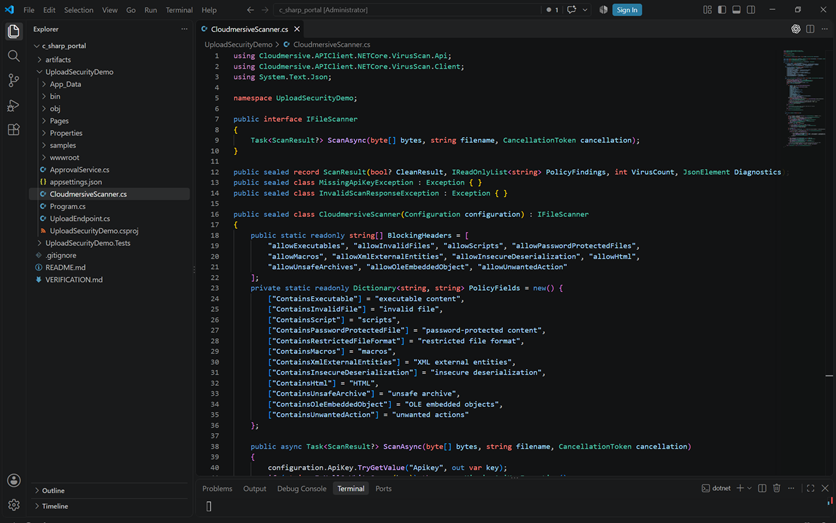This screenshot has height=523, width=836.
Task: Click the command center search box
Action: [407, 10]
